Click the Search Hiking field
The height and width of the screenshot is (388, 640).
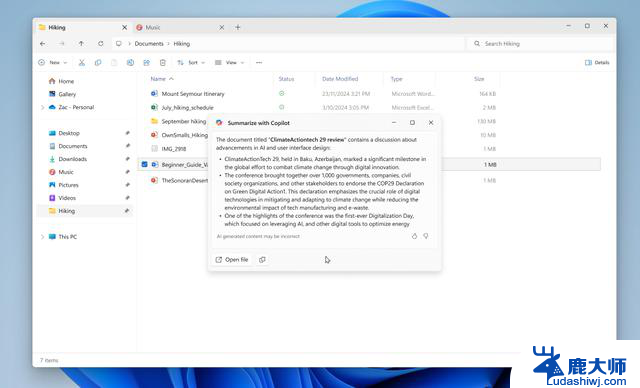pos(541,44)
